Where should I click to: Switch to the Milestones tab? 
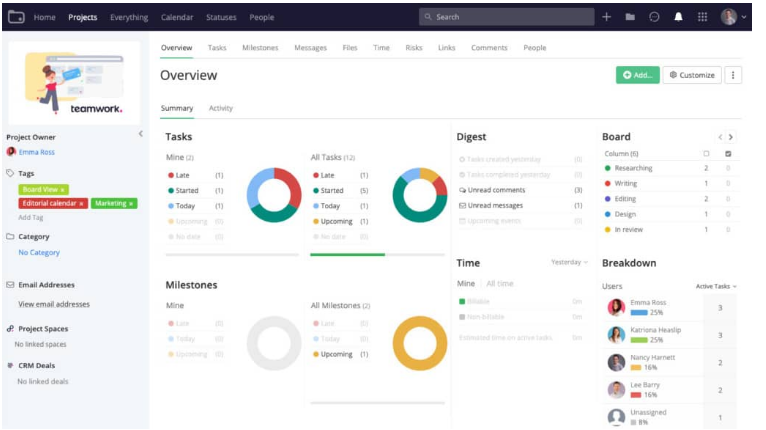(260, 48)
